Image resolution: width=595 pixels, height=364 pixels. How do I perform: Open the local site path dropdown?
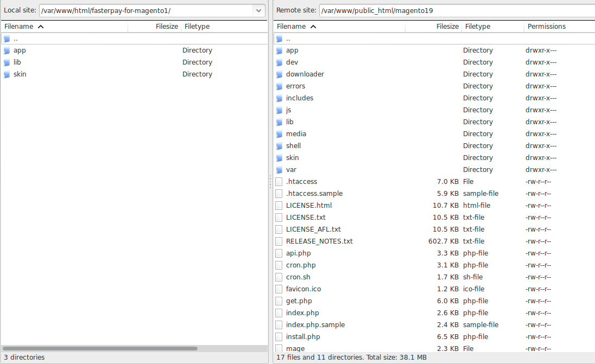[258, 11]
